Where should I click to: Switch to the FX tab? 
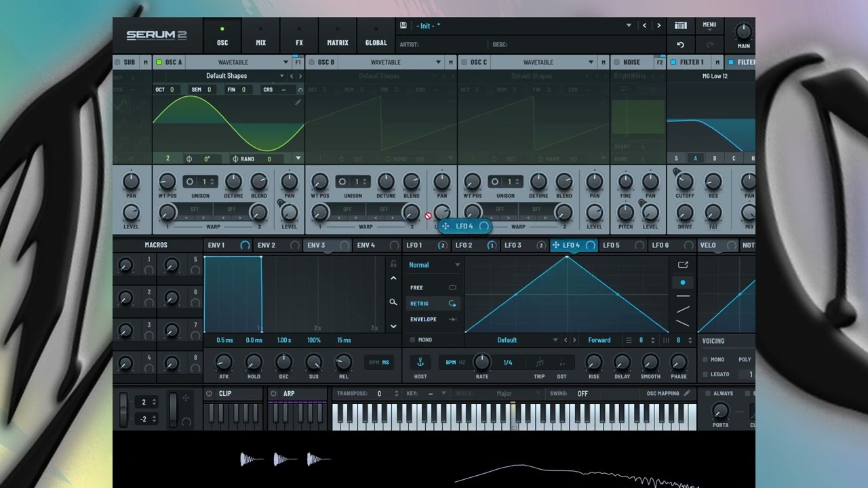tap(299, 36)
